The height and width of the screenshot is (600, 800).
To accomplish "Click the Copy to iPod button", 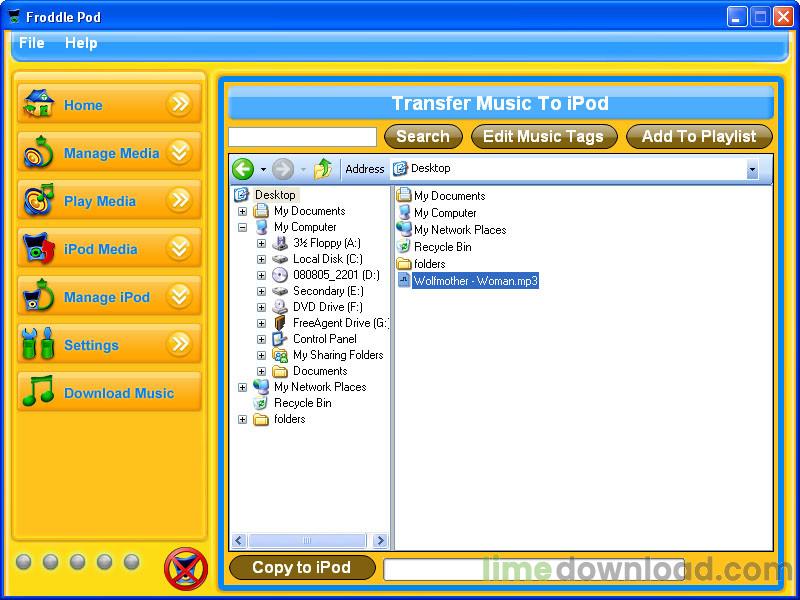I will 302,567.
